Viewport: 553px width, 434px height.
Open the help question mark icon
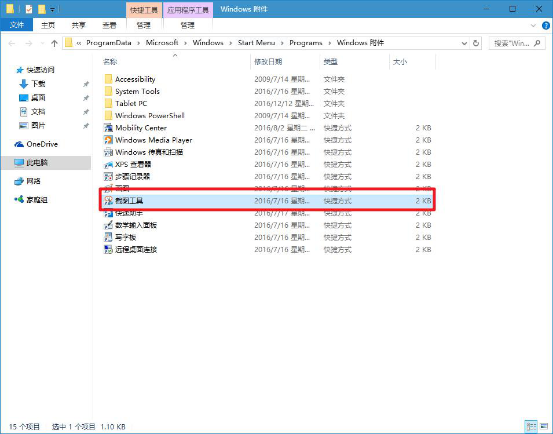coord(546,25)
